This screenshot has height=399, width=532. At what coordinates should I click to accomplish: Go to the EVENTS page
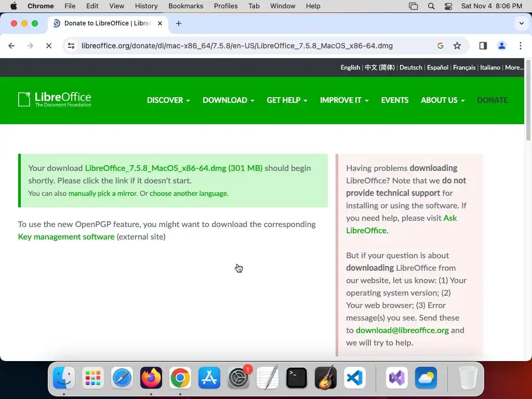tap(395, 100)
